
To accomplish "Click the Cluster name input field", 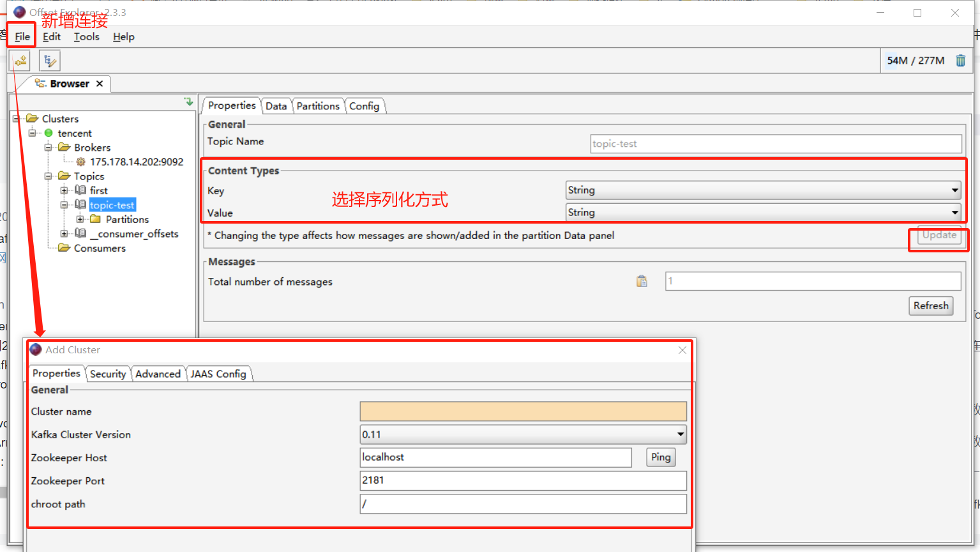I will pyautogui.click(x=524, y=411).
